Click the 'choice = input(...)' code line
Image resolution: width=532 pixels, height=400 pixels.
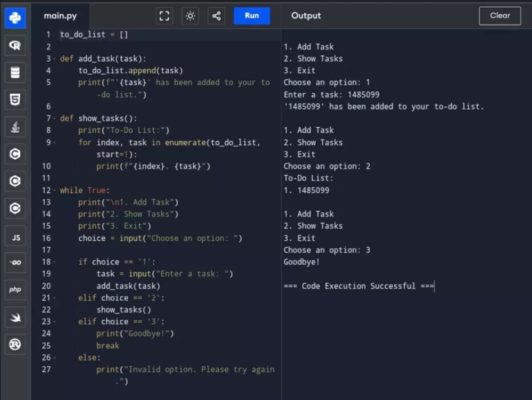(161, 239)
